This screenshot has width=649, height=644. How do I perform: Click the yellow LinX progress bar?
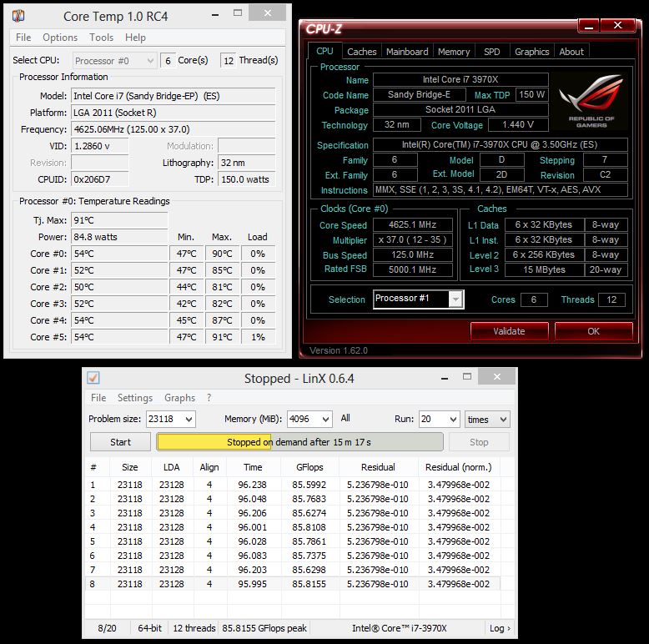[299, 442]
